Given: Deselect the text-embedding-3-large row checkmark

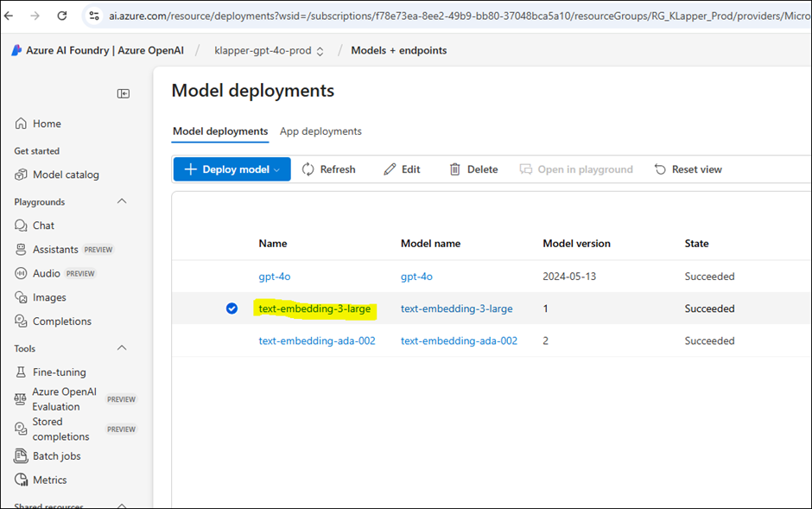Looking at the screenshot, I should 232,309.
